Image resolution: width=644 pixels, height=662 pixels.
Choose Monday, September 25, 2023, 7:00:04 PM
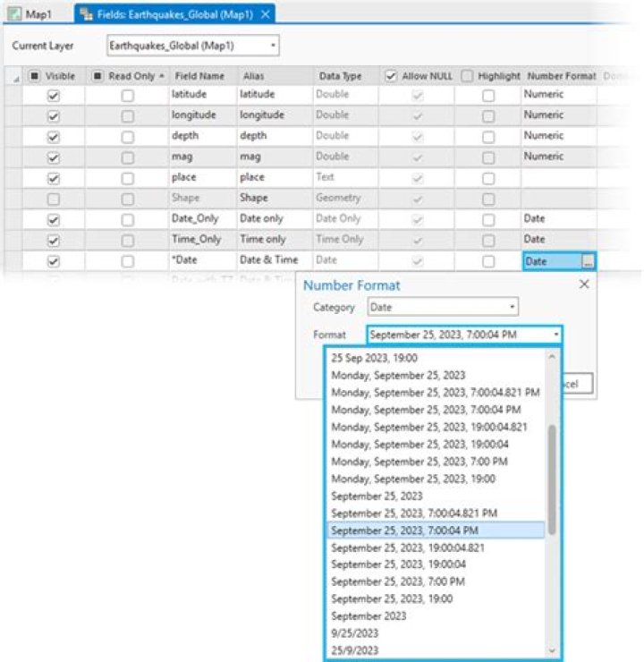(436, 410)
